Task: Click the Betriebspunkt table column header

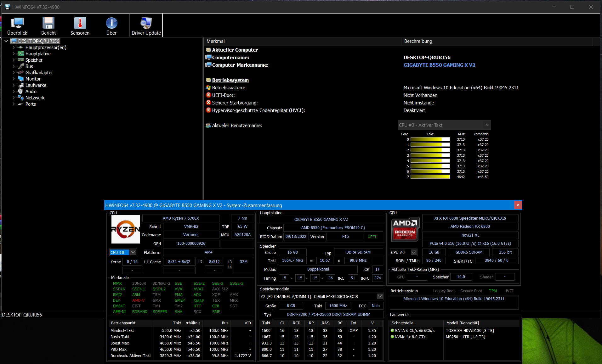Action: pyautogui.click(x=131, y=323)
